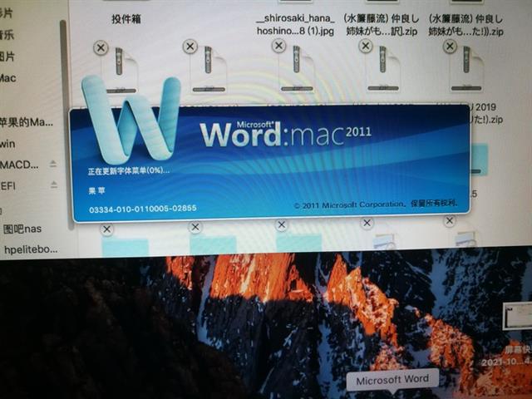Screen dimensions: 532x399
Task: Select Mac in the Finder sidebar
Action: (7, 78)
